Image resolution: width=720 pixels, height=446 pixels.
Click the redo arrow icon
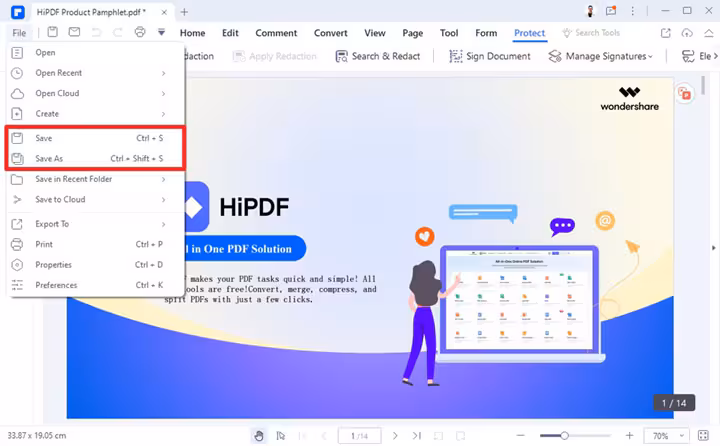pyautogui.click(x=118, y=32)
